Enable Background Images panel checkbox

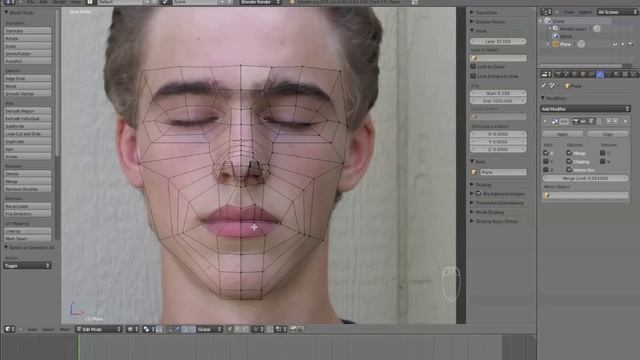click(x=479, y=193)
